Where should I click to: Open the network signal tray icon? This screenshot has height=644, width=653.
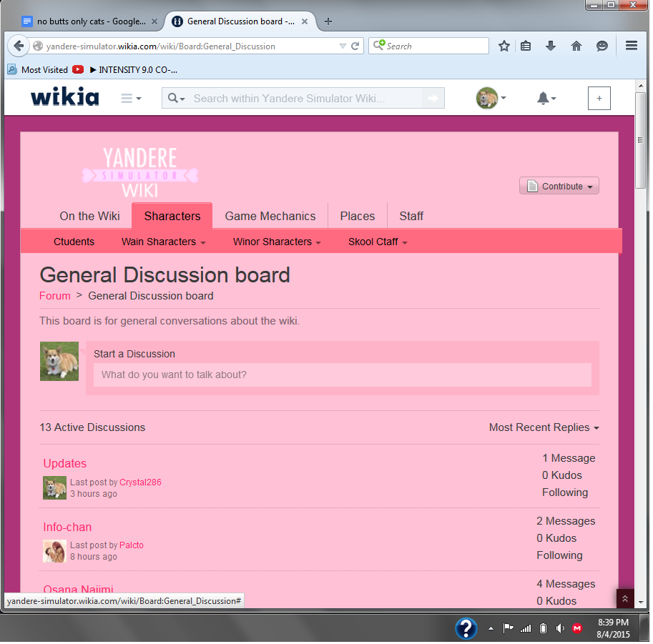click(x=526, y=628)
